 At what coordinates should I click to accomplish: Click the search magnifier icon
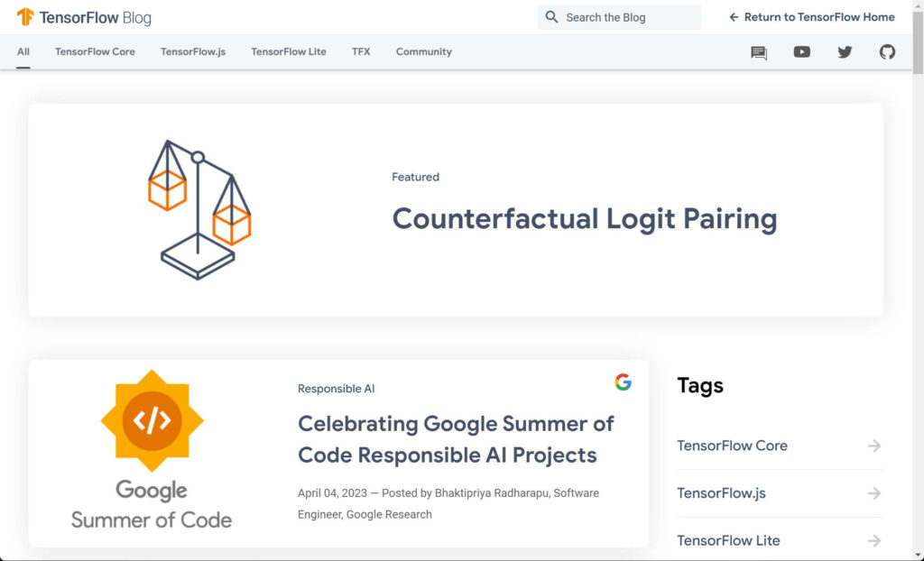click(550, 16)
